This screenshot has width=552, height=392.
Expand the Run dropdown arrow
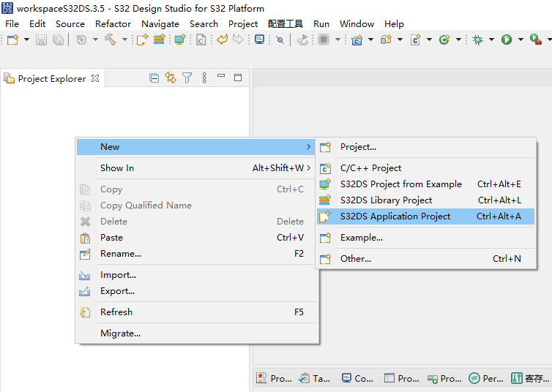coord(521,39)
